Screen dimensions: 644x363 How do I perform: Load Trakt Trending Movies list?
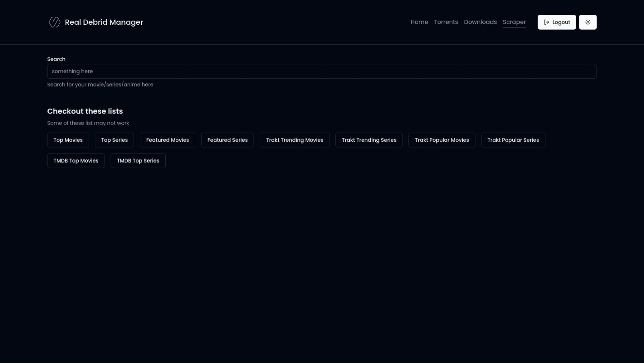295,140
